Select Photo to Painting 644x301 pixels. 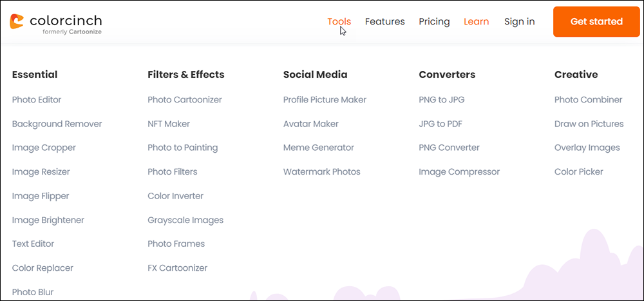[183, 148]
